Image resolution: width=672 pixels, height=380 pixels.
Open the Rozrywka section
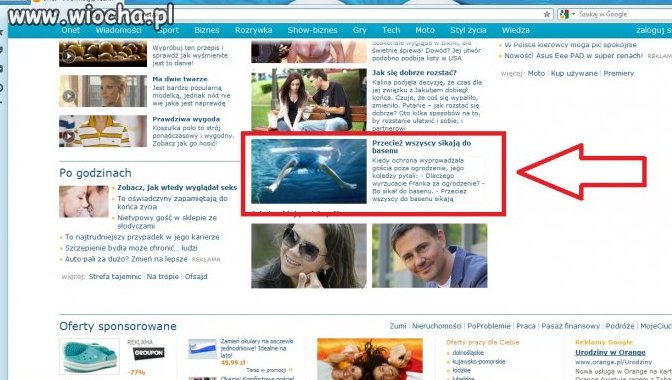coord(253,30)
